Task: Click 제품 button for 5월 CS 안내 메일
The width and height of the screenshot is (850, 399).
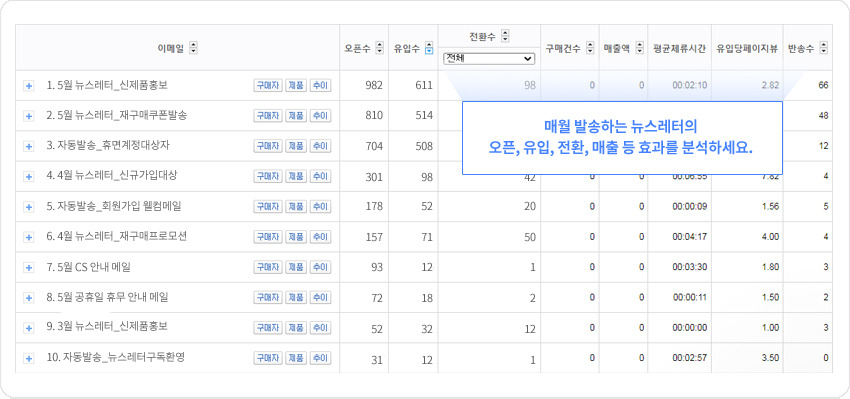Action: (x=296, y=268)
